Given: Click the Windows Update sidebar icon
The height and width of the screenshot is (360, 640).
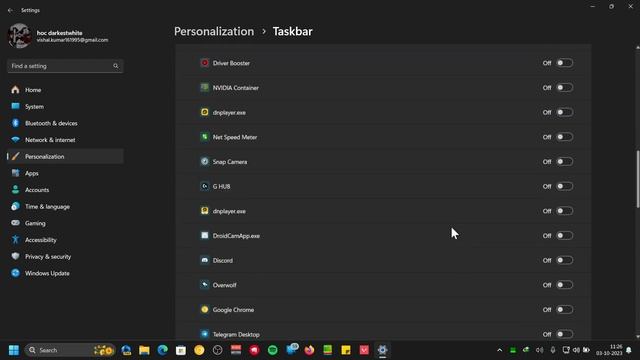Looking at the screenshot, I should click(16, 273).
